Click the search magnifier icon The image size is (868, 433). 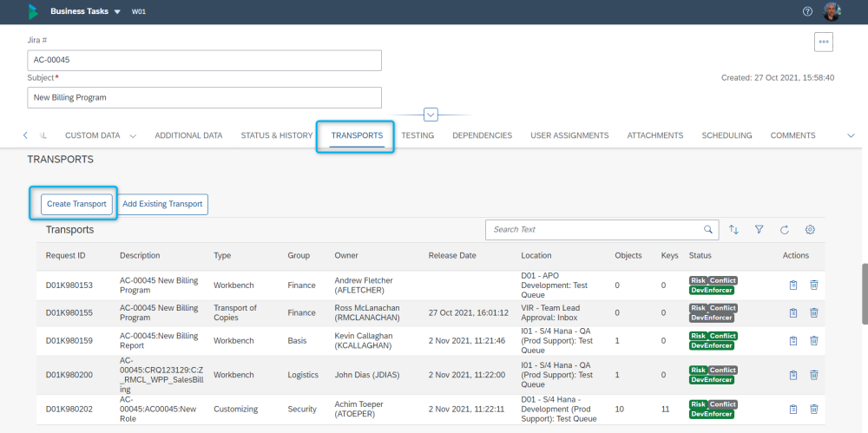(708, 230)
